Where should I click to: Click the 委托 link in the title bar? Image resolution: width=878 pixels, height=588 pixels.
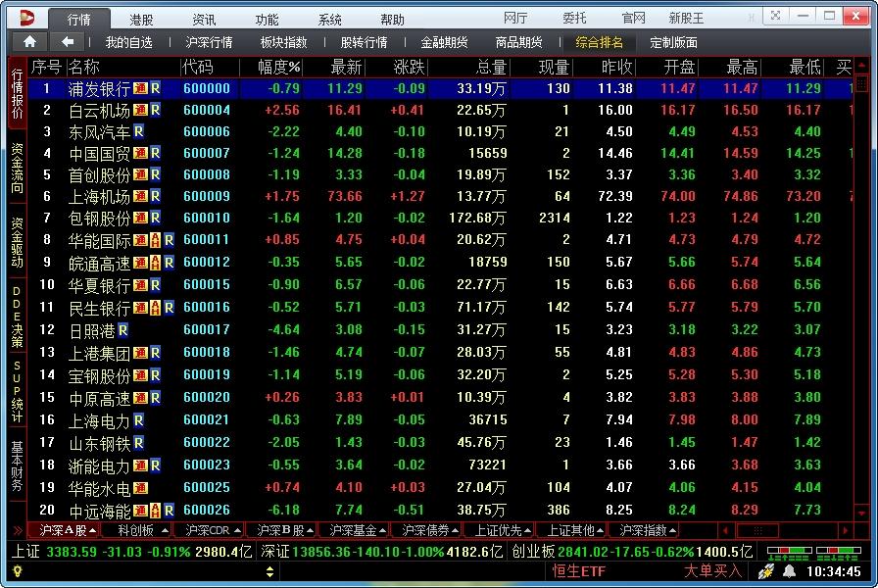pos(574,18)
